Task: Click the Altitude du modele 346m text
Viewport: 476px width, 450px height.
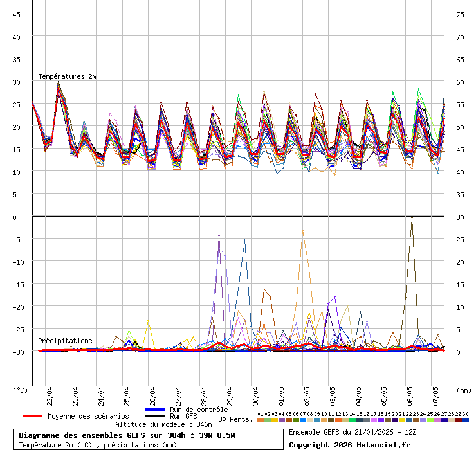Action: tap(163, 425)
